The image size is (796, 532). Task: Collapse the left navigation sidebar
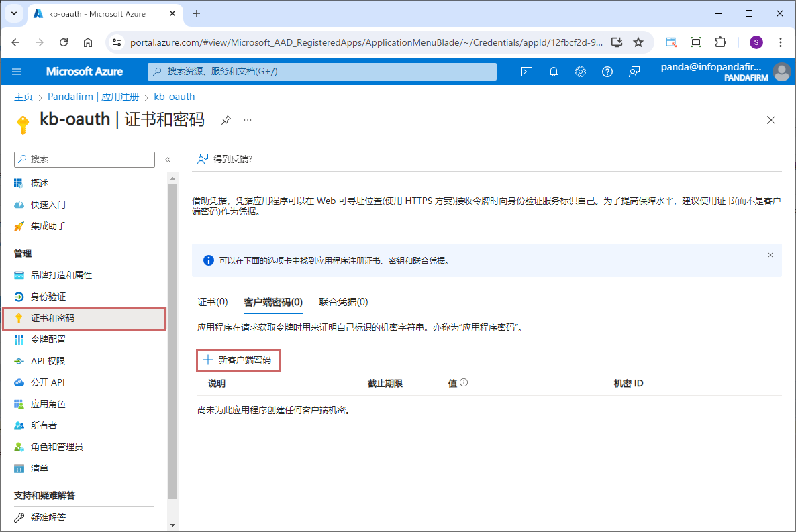pyautogui.click(x=168, y=160)
